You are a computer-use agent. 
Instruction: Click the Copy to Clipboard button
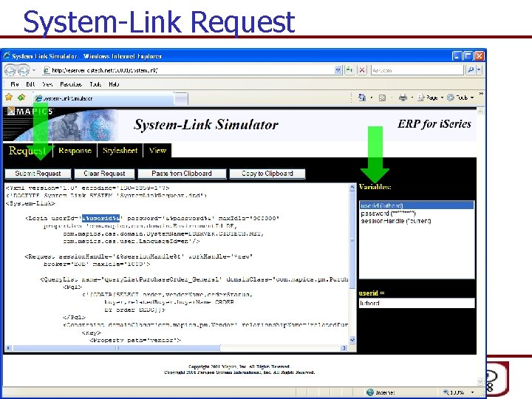(267, 174)
